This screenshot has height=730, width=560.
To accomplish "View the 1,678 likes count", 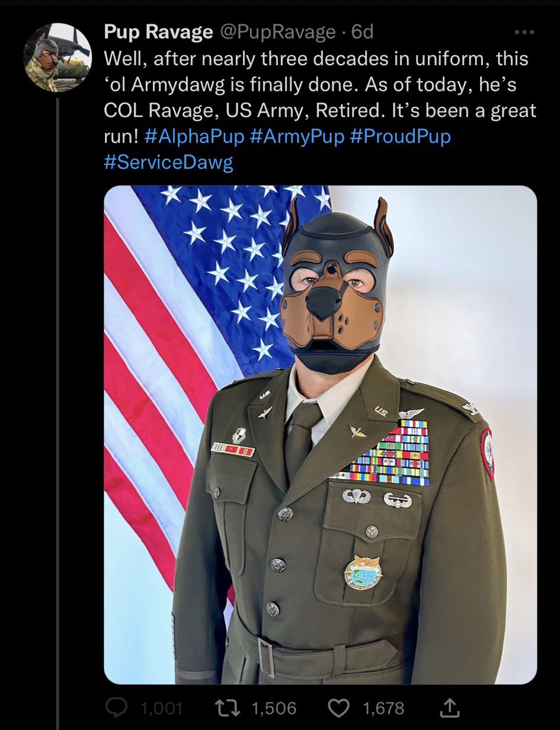I will coord(383,707).
